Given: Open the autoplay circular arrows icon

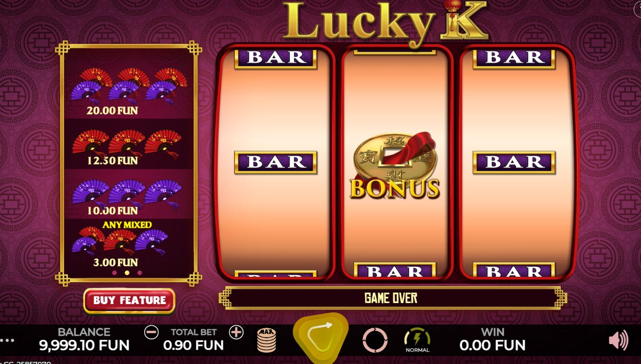Looking at the screenshot, I should 375,340.
